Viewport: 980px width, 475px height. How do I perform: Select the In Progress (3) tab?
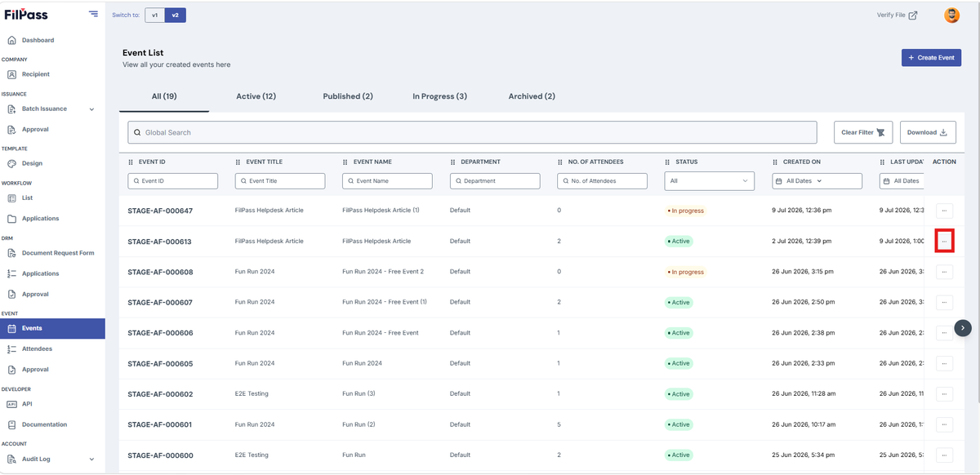439,96
